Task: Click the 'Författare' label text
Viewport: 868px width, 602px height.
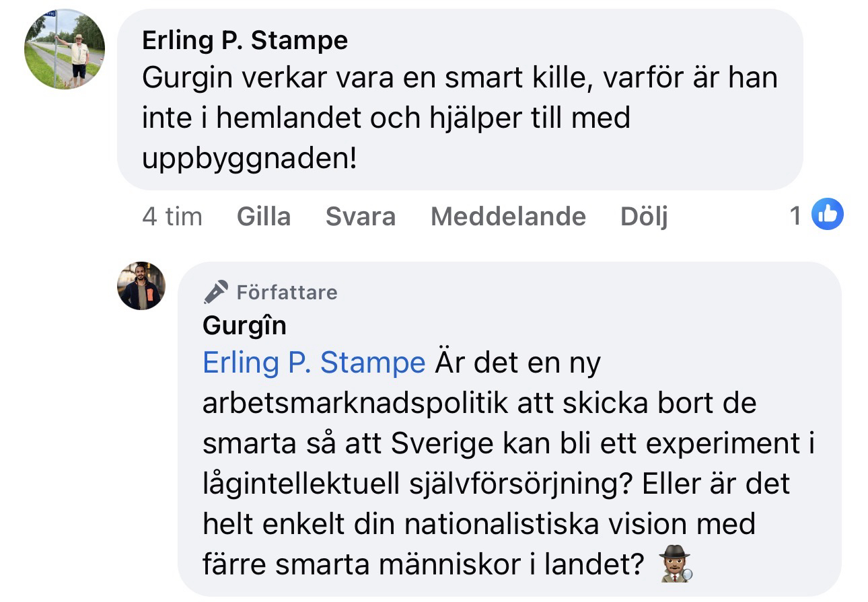Action: pyautogui.click(x=287, y=293)
